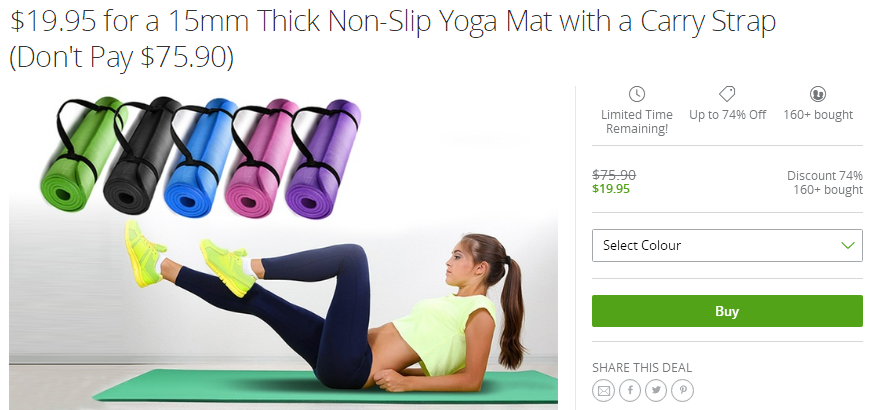Open the Select Colour dropdown
The height and width of the screenshot is (410, 874).
(727, 246)
